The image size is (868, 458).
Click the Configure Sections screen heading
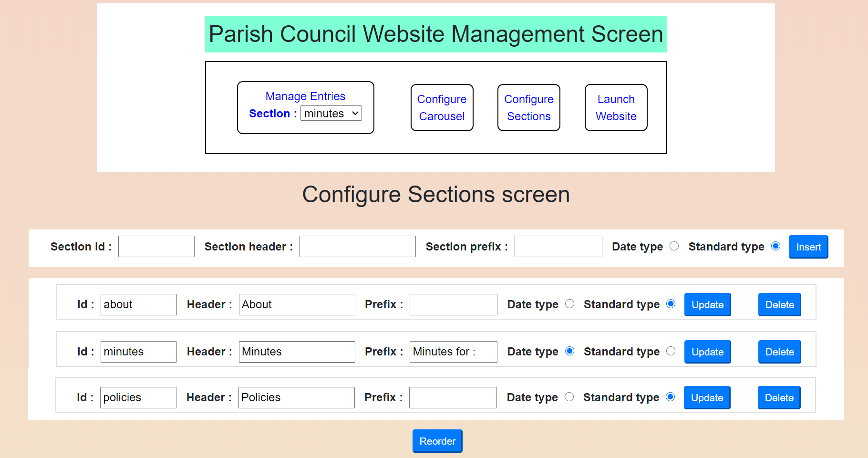(x=436, y=195)
